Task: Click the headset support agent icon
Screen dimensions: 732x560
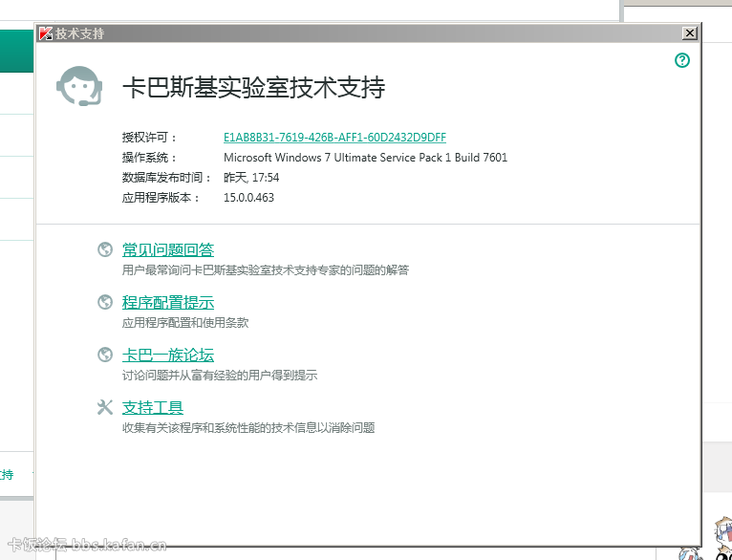Action: pos(79,86)
